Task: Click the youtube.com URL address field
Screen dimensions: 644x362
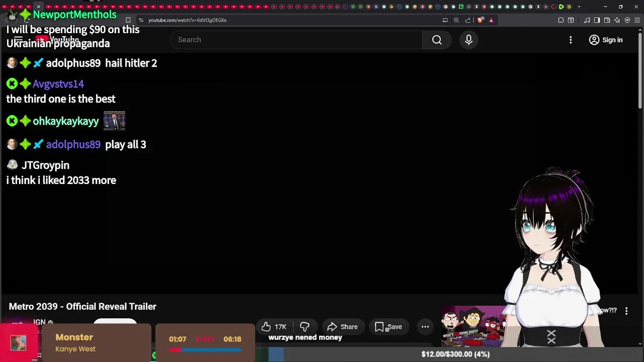Action: point(187,20)
